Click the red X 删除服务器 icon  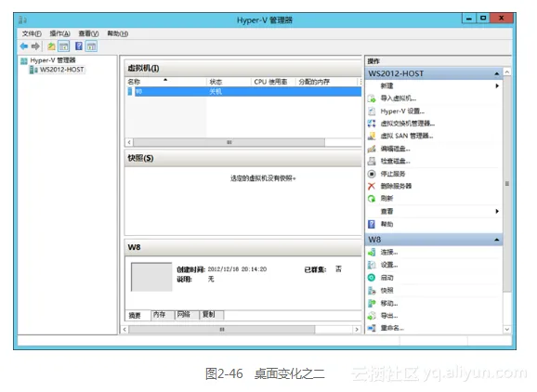tap(372, 186)
